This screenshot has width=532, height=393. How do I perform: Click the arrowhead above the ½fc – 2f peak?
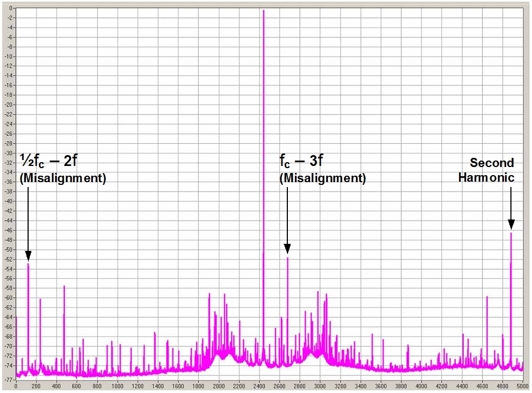(28, 256)
